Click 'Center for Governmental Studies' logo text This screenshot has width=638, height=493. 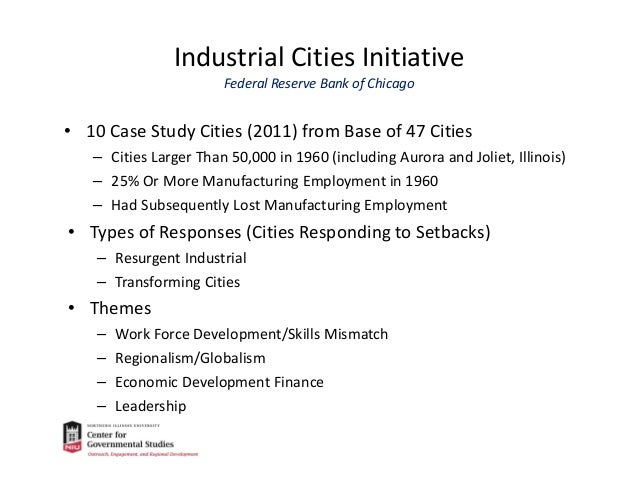click(x=130, y=439)
